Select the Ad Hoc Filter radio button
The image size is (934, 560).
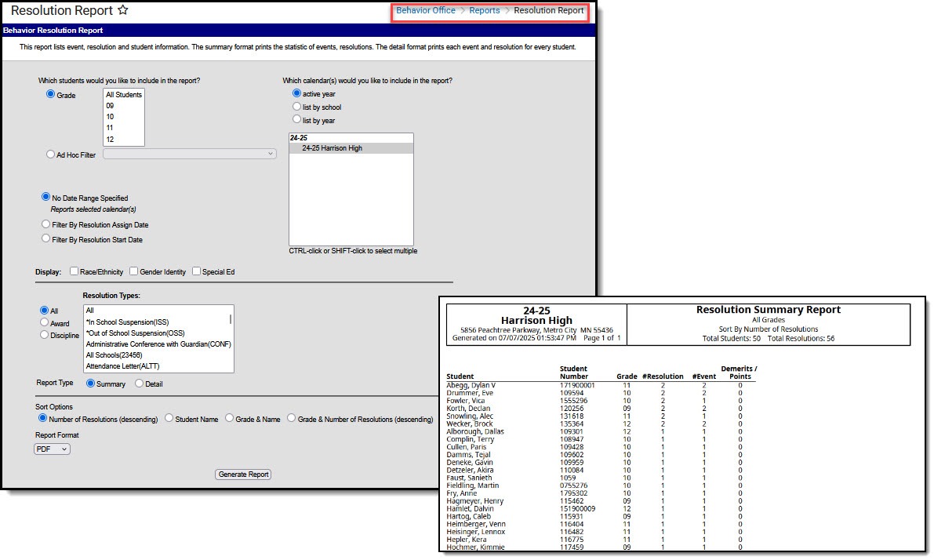[x=51, y=155]
